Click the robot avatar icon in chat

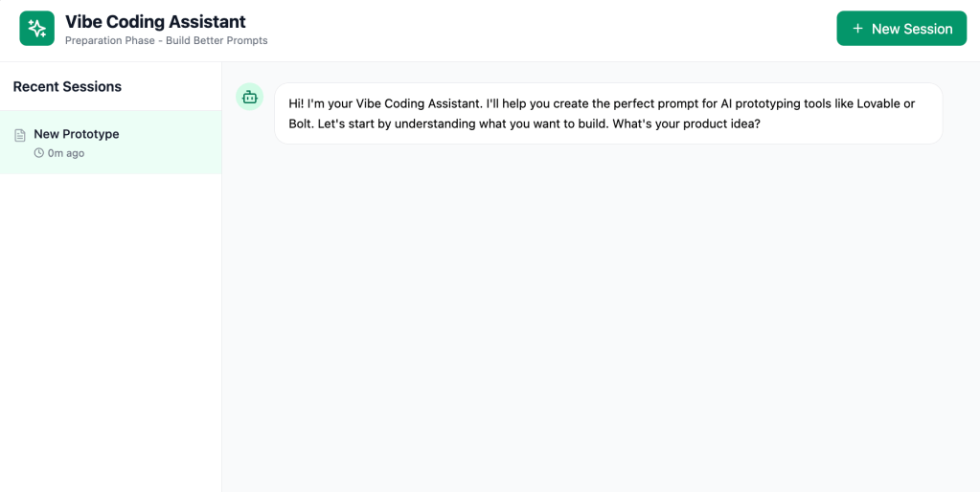[250, 97]
